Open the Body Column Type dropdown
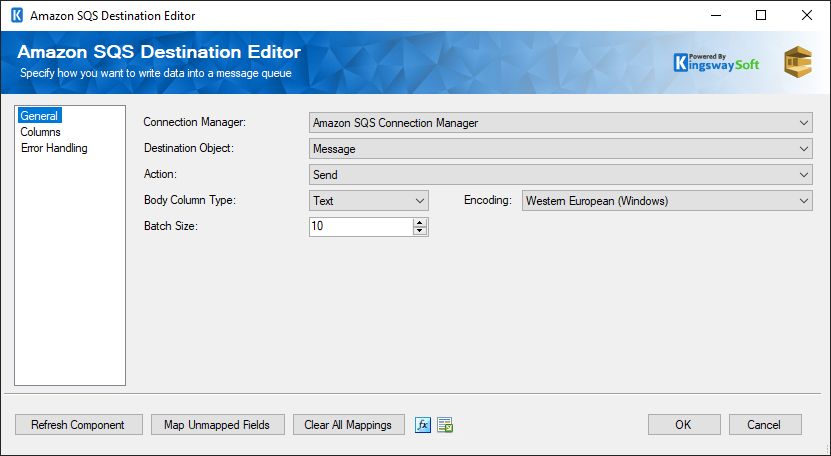Viewport: 831px width, 456px height. 368,200
